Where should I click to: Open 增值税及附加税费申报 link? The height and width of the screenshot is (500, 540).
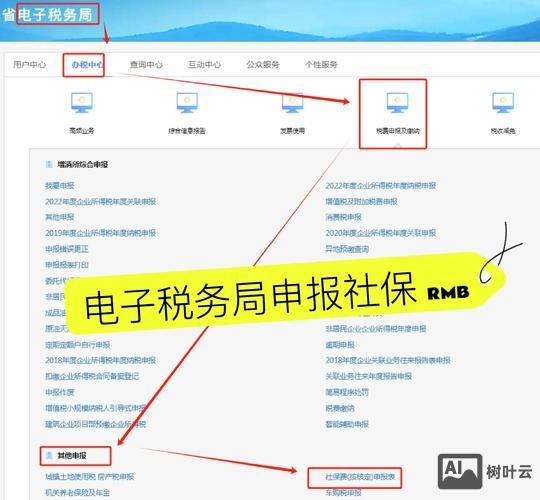[362, 201]
